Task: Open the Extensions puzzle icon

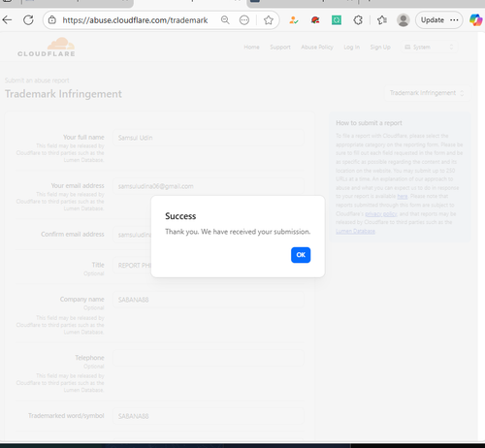Action: (358, 20)
